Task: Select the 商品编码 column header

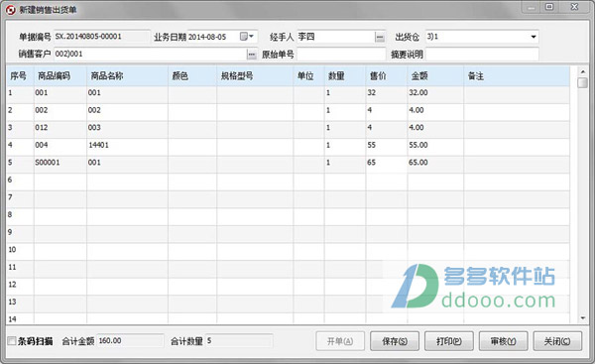Action: click(x=60, y=76)
